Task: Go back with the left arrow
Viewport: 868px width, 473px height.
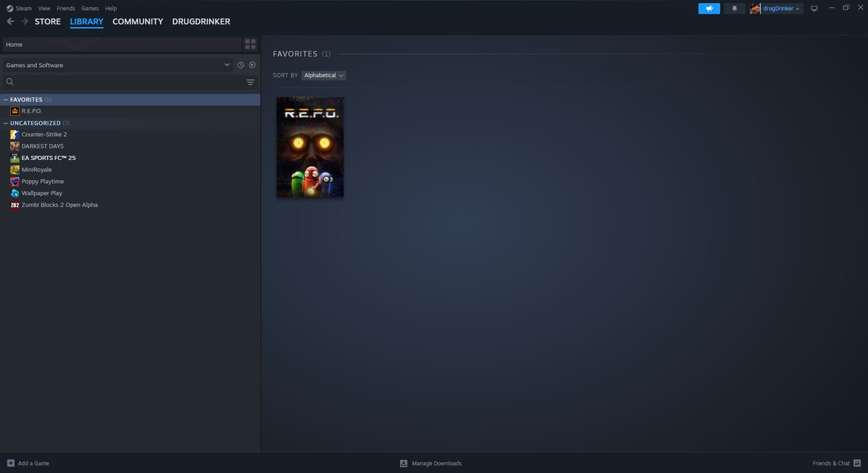Action: pyautogui.click(x=10, y=22)
